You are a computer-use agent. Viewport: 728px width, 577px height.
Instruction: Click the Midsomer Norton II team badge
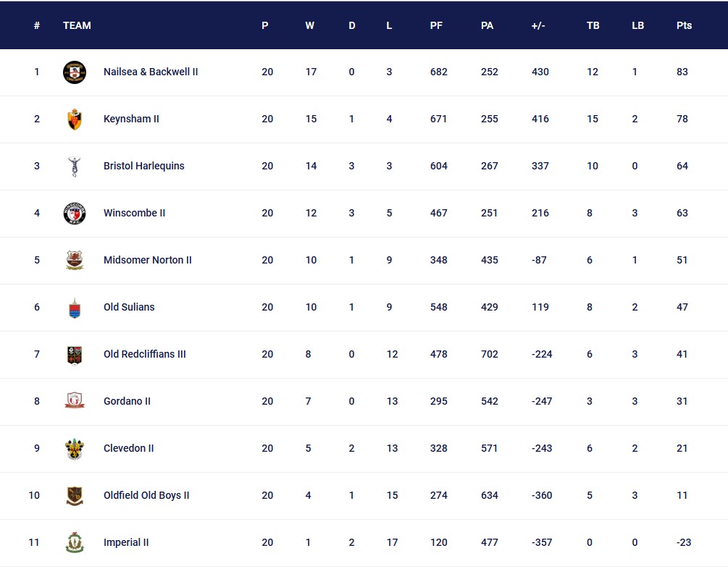[74, 261]
